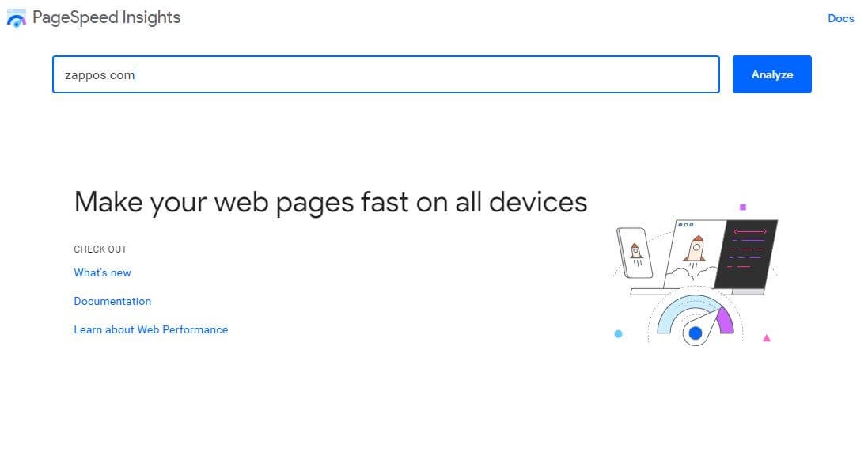Click the PageSpeed Insights logo icon

pos(16,17)
